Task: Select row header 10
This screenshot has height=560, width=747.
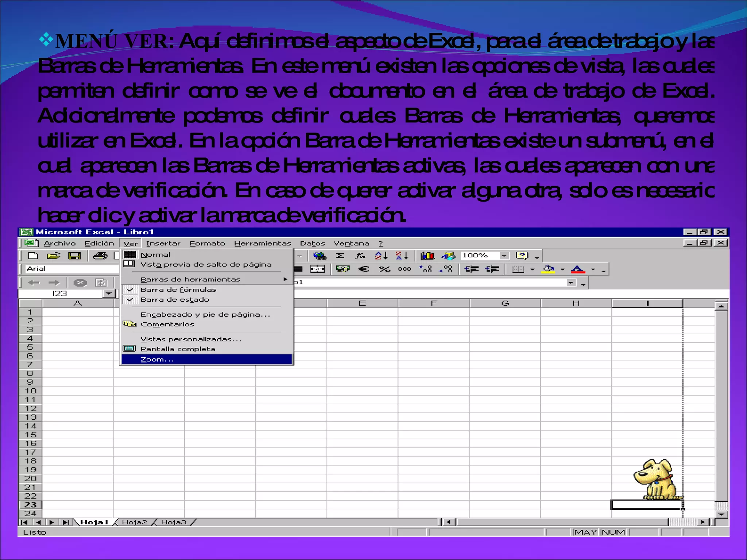Action: 31,391
